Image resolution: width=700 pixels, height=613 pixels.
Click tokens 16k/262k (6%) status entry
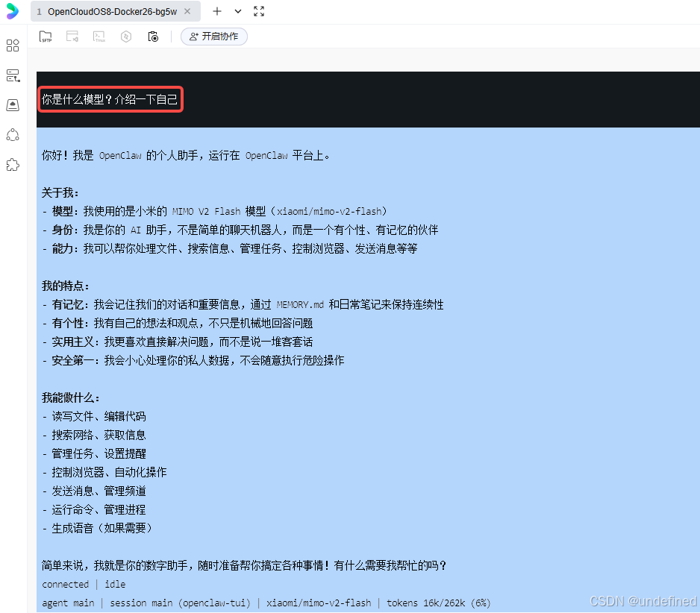point(438,603)
